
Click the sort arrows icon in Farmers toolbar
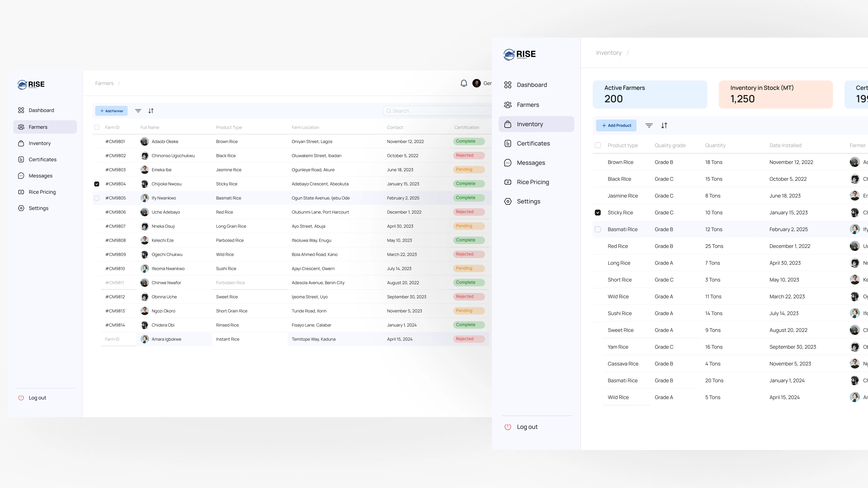[151, 111]
